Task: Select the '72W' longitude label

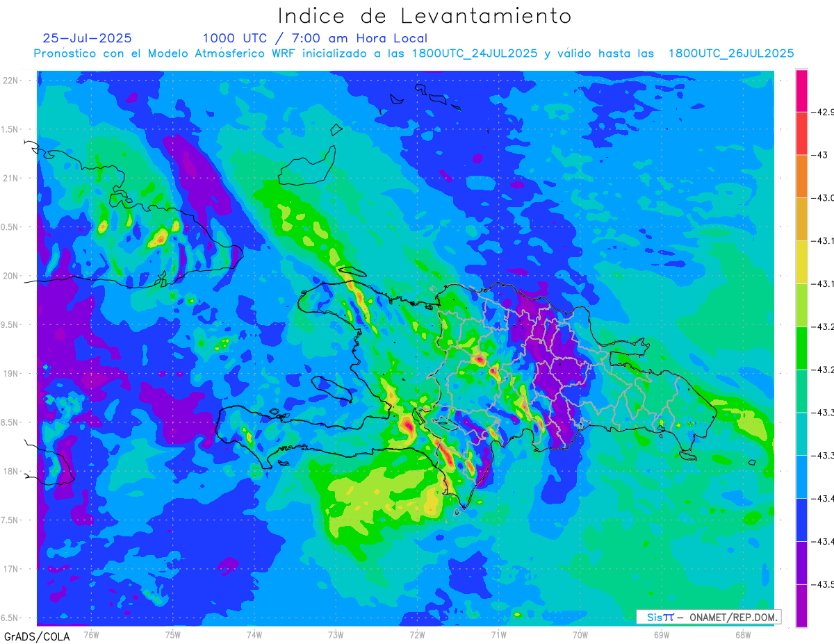Action: 417,634
